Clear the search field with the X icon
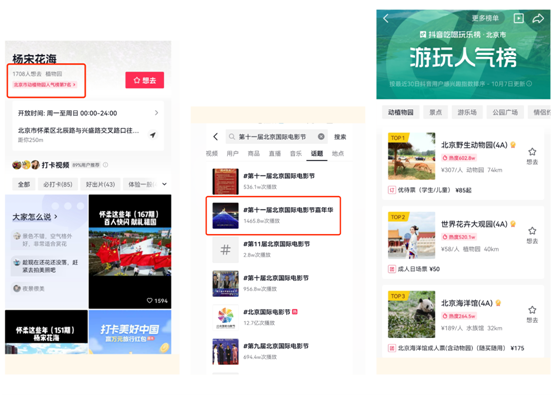Viewport: 555px width, 397px height. (321, 137)
